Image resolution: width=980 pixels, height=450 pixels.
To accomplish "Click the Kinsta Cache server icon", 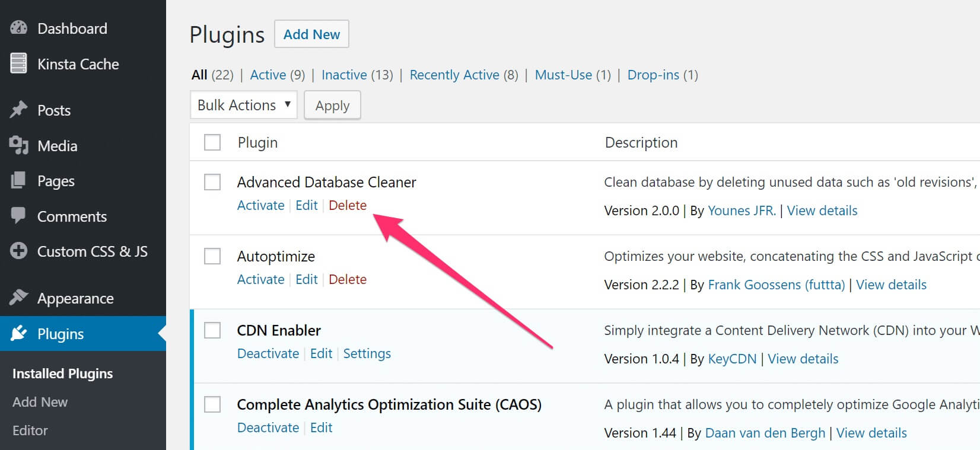I will pos(18,63).
